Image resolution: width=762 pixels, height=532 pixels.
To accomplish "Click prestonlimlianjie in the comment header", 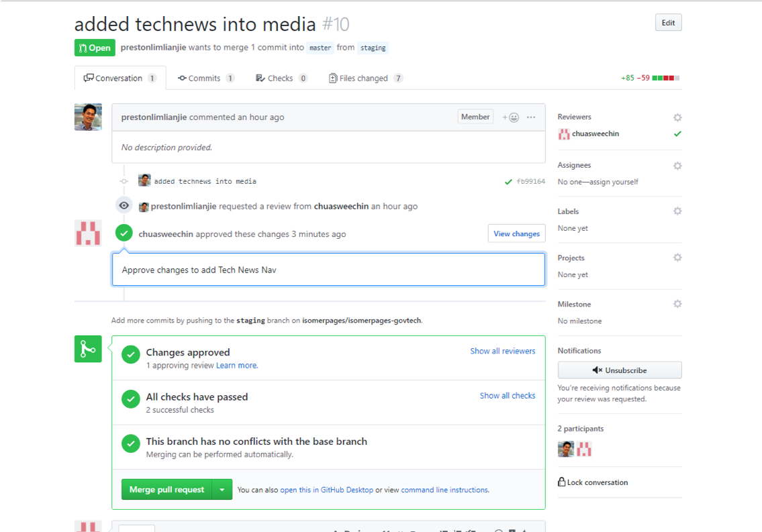I will click(154, 117).
